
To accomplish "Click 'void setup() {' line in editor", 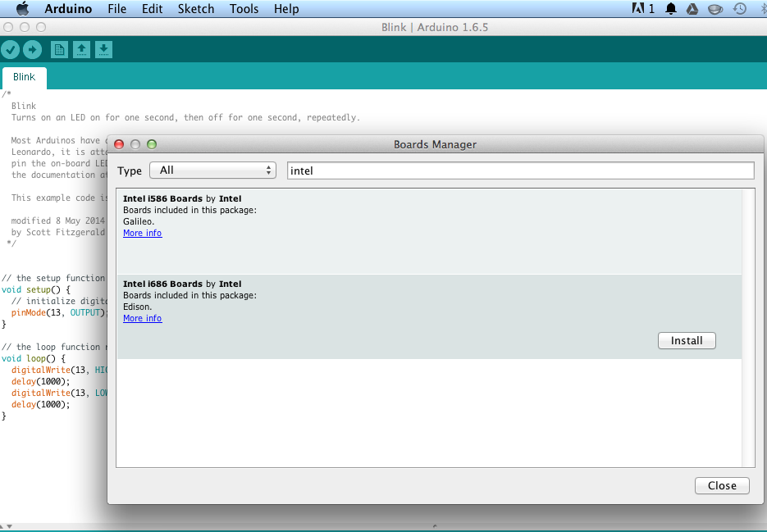I will click(36, 289).
